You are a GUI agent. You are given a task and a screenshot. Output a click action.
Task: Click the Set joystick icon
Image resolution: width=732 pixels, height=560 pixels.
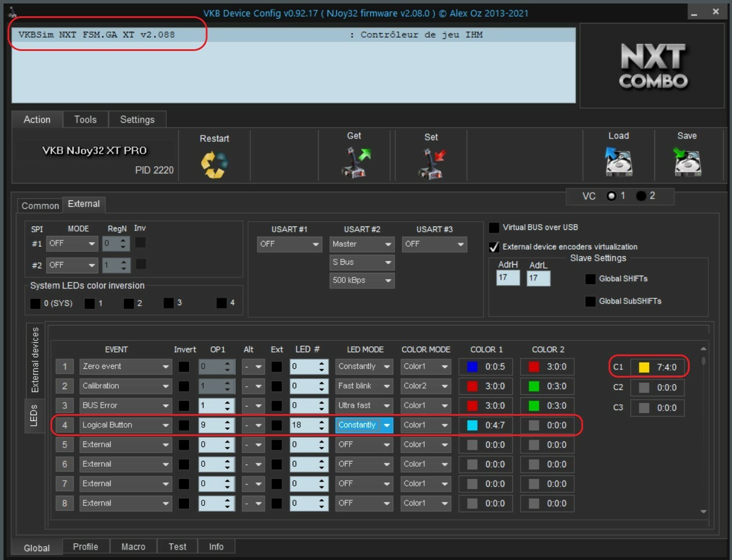431,163
